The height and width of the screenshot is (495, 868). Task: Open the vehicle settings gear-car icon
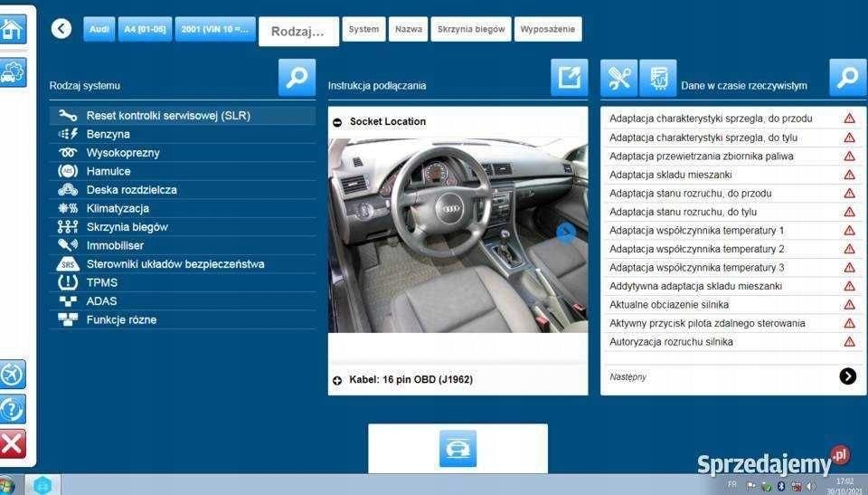click(x=12, y=72)
